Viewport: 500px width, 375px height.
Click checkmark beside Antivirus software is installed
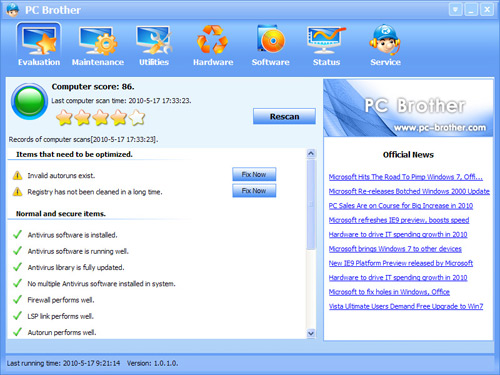[17, 235]
